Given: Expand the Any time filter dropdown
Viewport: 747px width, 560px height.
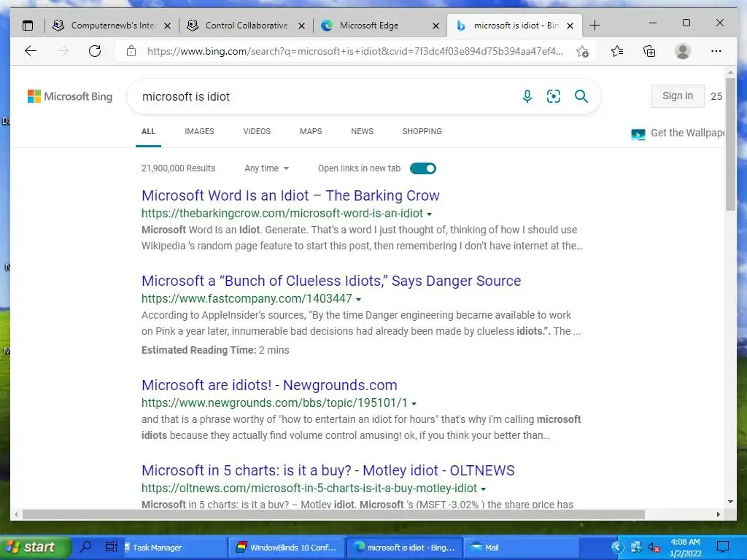Looking at the screenshot, I should coord(266,168).
